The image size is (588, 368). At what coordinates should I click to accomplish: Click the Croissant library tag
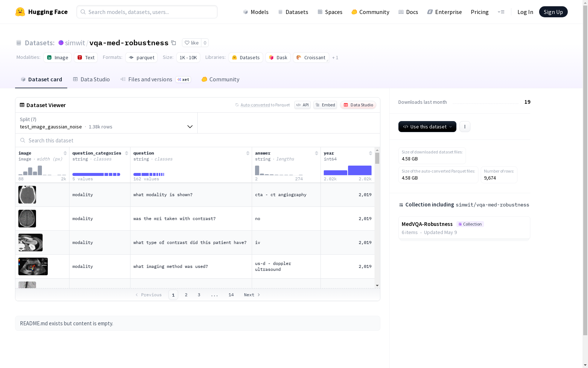pyautogui.click(x=311, y=57)
